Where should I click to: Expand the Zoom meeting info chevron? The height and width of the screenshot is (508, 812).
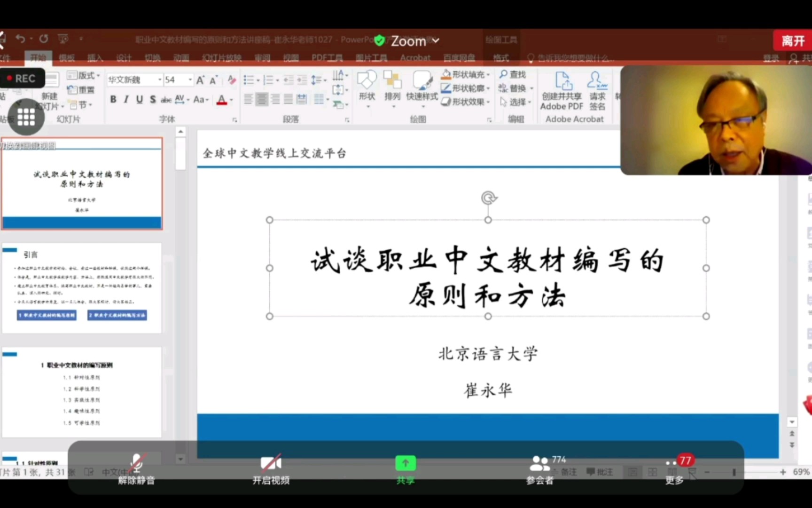(x=436, y=41)
